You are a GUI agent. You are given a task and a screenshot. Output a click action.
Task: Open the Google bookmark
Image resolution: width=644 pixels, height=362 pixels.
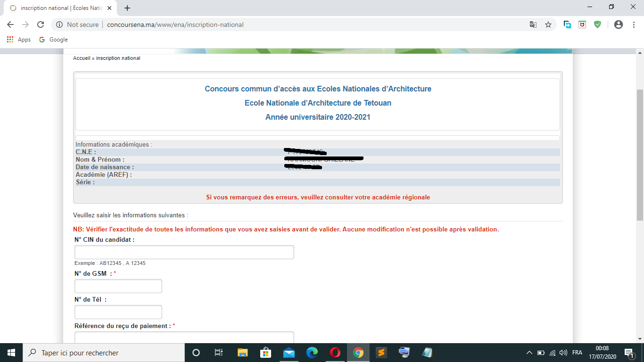53,40
